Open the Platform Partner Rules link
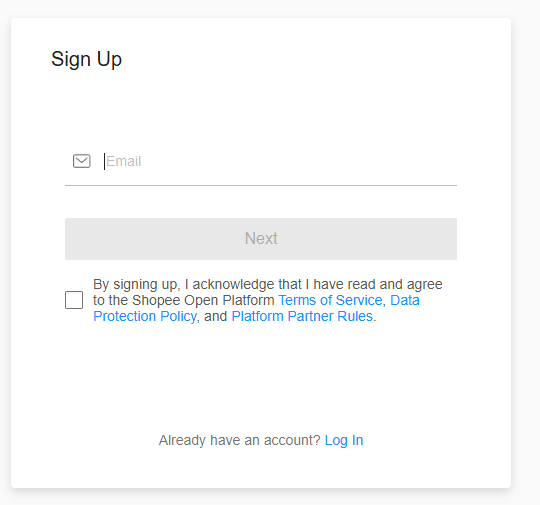Viewport: 540px width, 505px height. pos(302,316)
